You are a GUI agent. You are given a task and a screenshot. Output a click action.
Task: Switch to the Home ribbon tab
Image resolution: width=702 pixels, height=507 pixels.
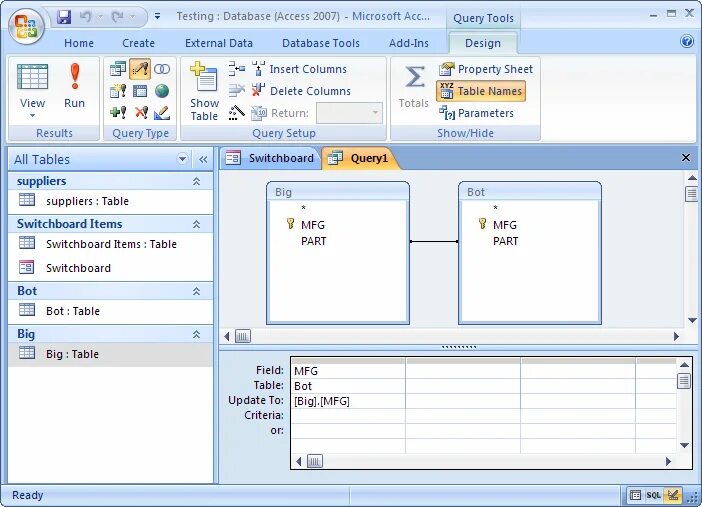79,43
